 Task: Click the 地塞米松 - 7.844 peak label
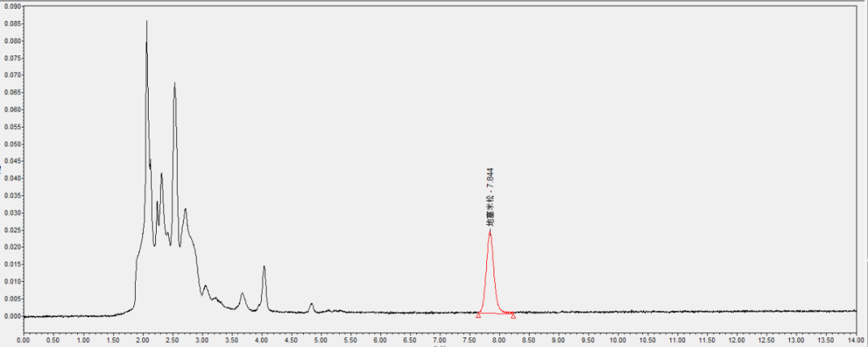tap(490, 197)
